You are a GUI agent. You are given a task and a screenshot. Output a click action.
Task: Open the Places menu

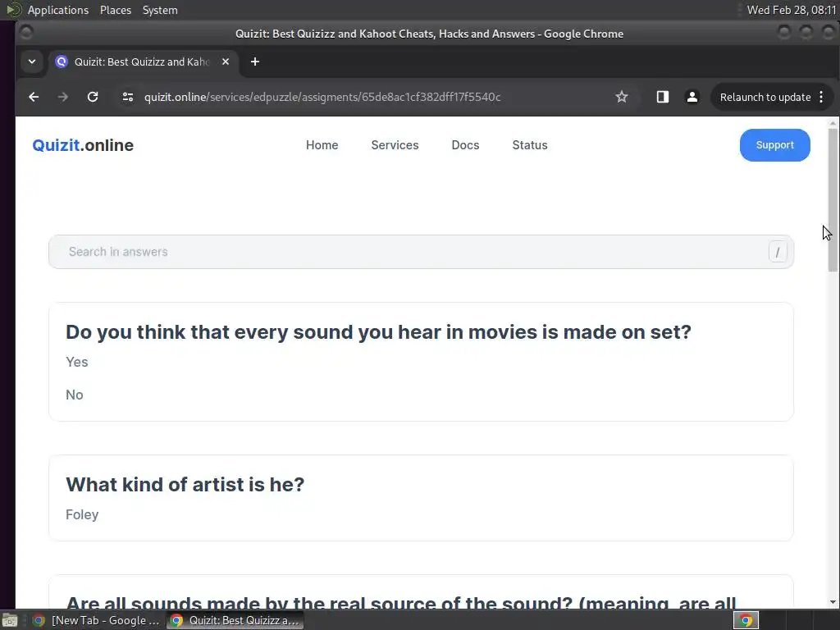pos(116,10)
